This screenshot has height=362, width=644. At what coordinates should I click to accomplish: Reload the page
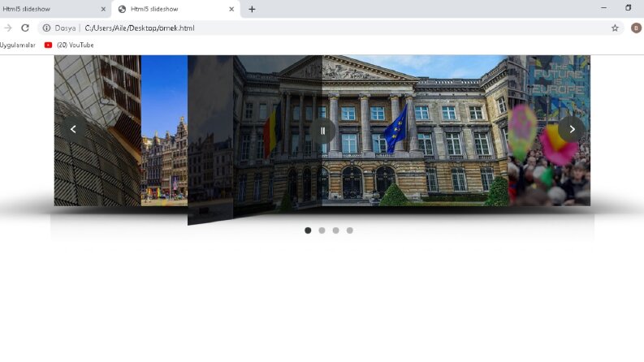[25, 28]
